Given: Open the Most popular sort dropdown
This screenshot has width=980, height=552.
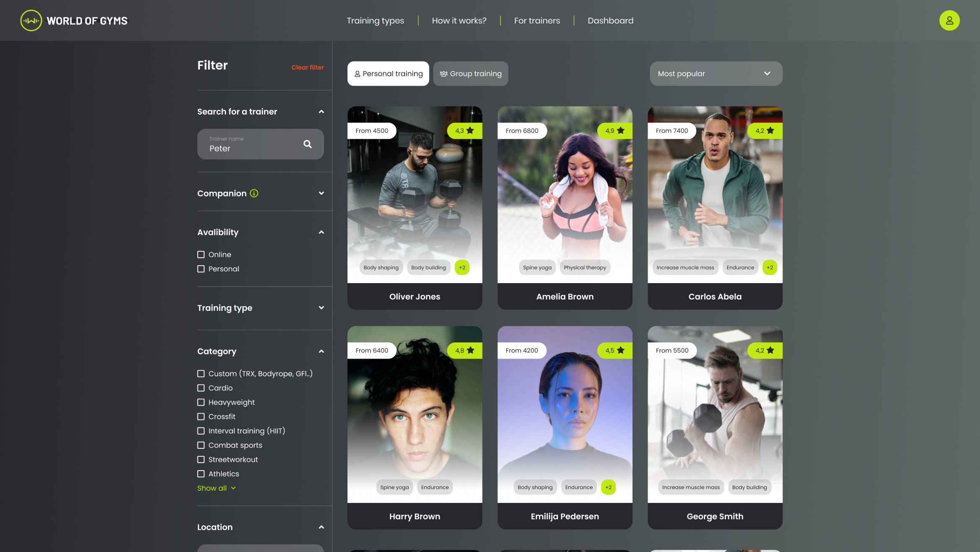Looking at the screenshot, I should click(716, 74).
